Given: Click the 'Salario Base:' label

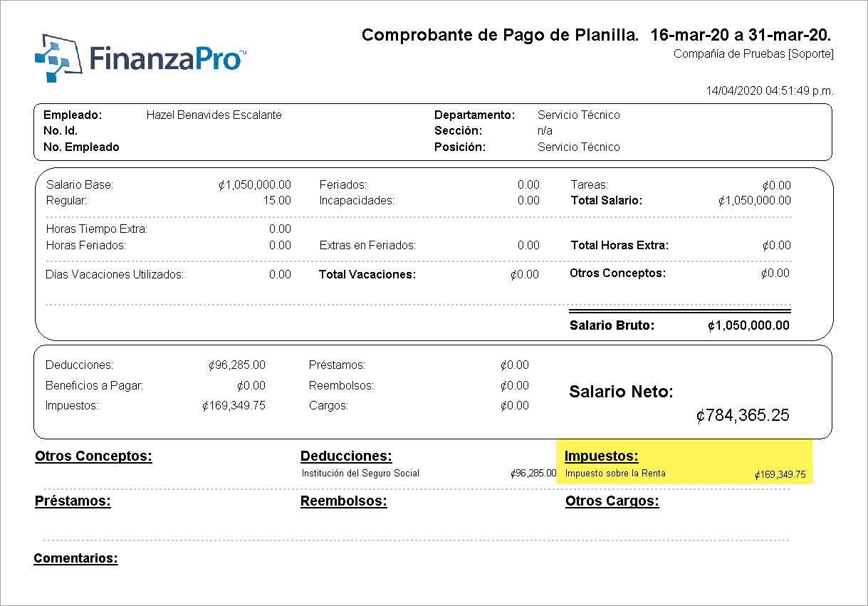Looking at the screenshot, I should pos(80,185).
